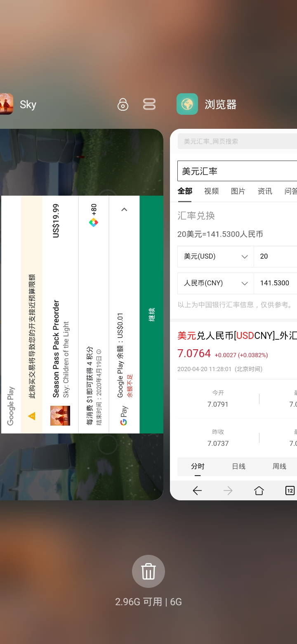Select the 分时 chart tab

click(x=198, y=466)
